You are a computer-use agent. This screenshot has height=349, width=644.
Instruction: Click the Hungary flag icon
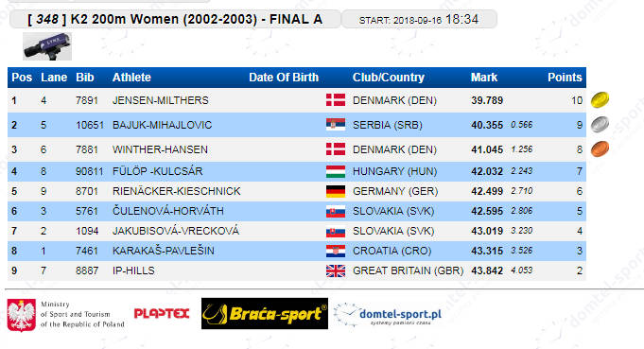tap(336, 171)
